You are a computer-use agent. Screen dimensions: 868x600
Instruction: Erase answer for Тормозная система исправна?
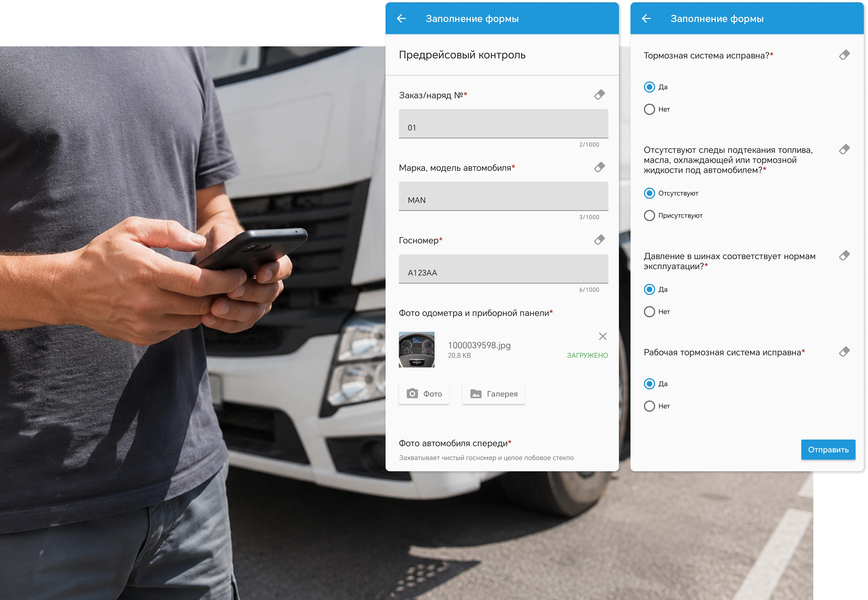(x=844, y=55)
